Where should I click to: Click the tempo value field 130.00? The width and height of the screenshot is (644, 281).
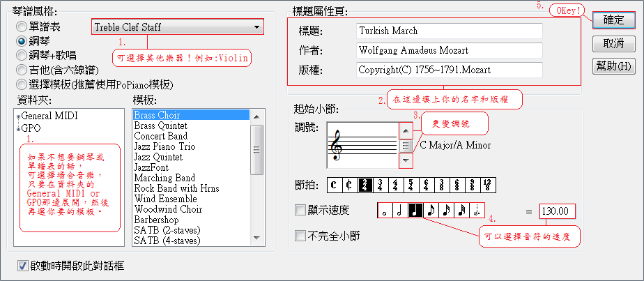[x=558, y=211]
